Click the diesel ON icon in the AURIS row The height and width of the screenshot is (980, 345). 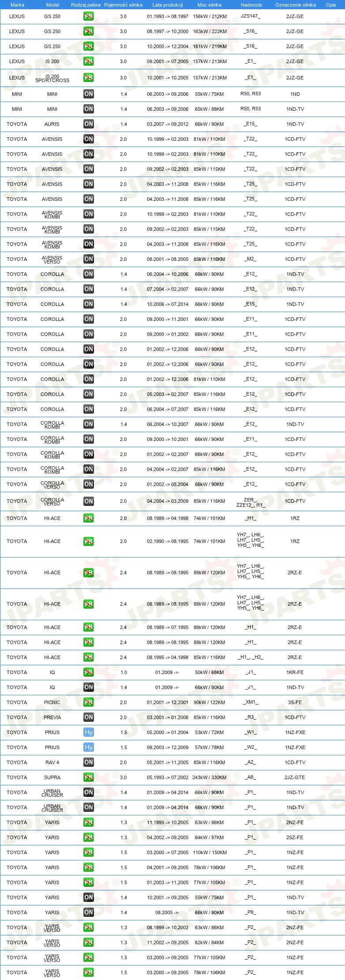pyautogui.click(x=89, y=124)
